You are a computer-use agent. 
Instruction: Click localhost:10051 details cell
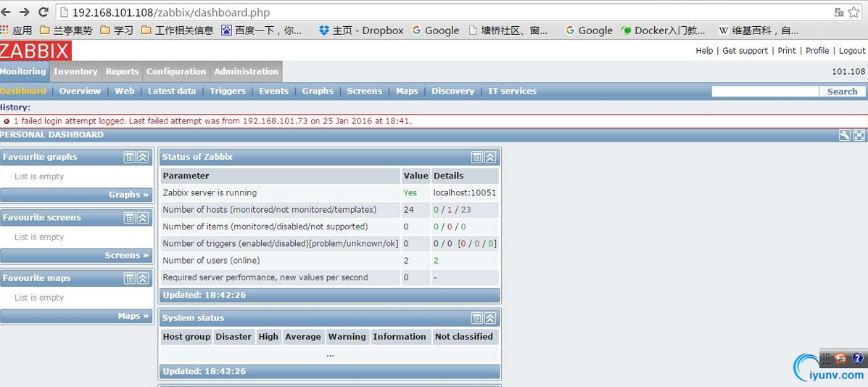click(465, 193)
